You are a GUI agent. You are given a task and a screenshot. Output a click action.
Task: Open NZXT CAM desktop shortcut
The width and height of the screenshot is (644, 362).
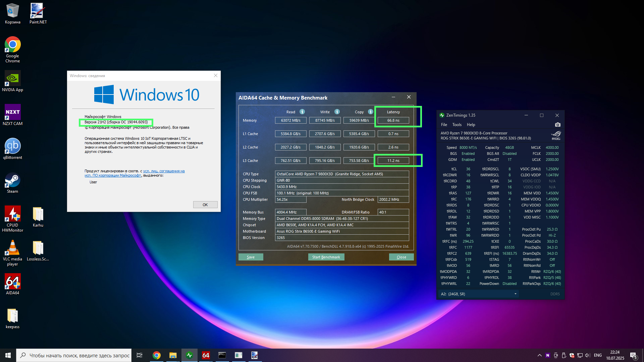tap(13, 115)
